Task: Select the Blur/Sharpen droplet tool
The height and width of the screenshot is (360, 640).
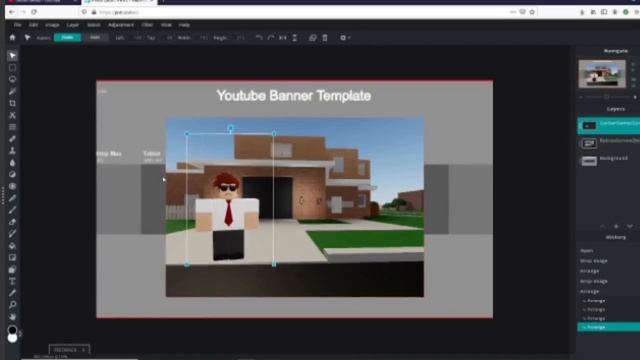Action: point(12,162)
